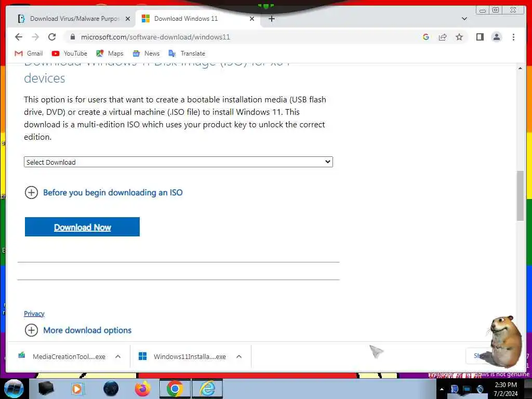Launch media player from taskbar
Viewport: 532px width, 399px height.
tap(78, 389)
